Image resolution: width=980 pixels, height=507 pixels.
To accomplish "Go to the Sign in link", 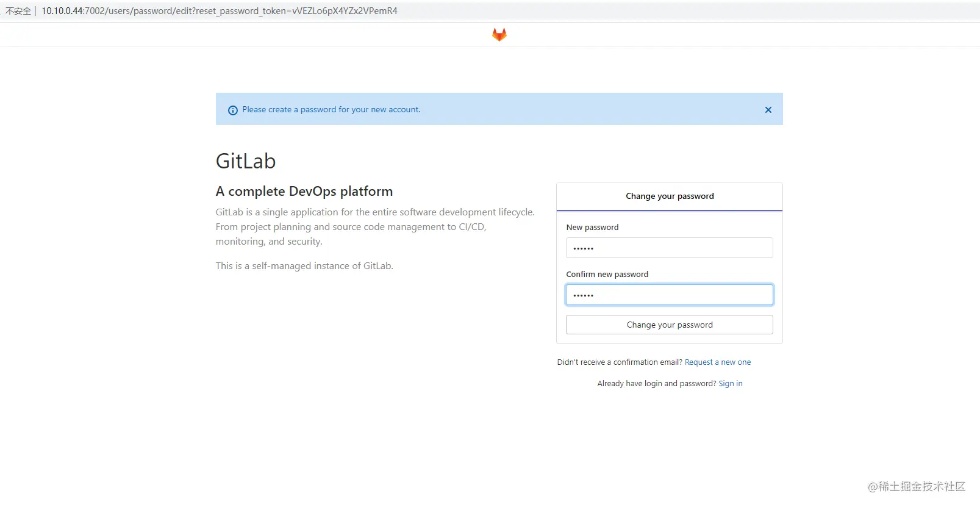I will (x=731, y=384).
